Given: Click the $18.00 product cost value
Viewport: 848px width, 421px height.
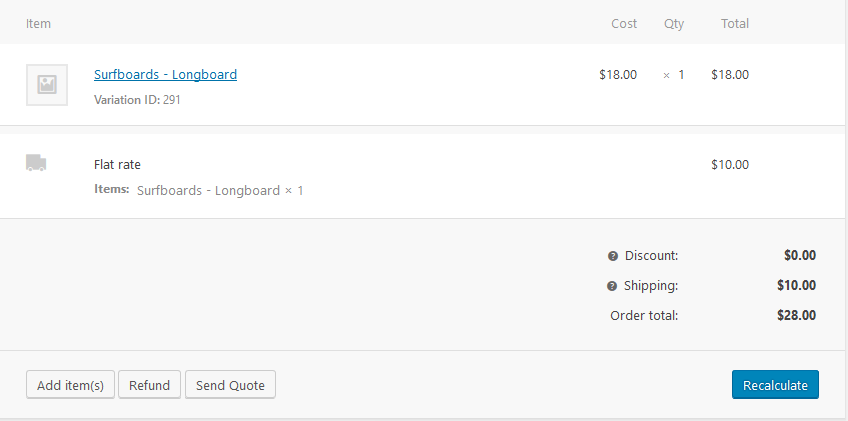Looking at the screenshot, I should [618, 74].
